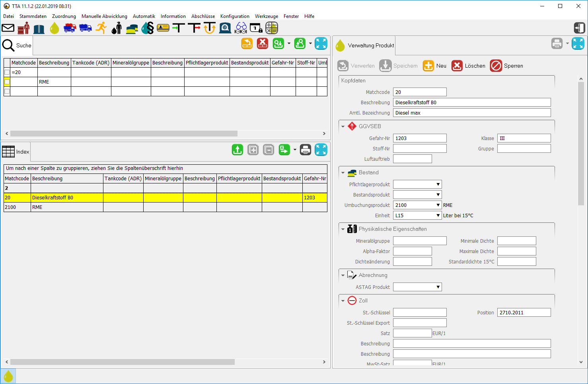588x384 pixels.
Task: Click the gray printer icon in Verwaltung Produkt
Action: click(557, 43)
